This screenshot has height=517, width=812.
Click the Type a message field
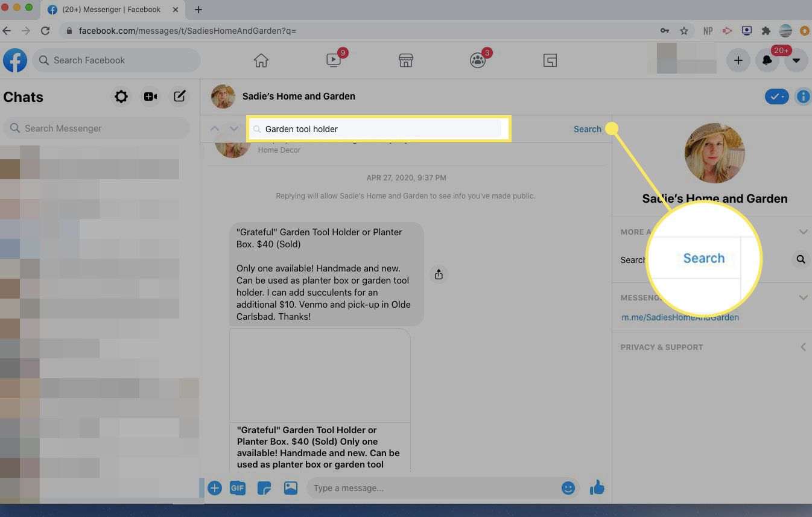434,488
